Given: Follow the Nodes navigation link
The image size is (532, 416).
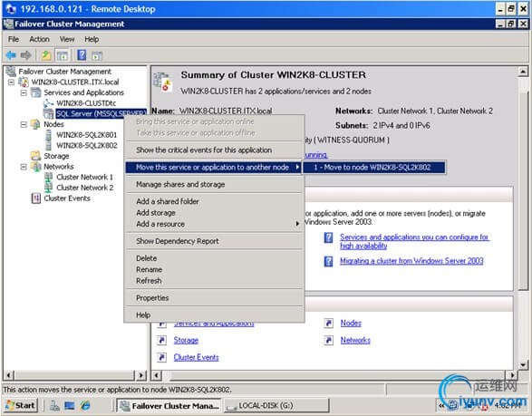Looking at the screenshot, I should coord(351,323).
